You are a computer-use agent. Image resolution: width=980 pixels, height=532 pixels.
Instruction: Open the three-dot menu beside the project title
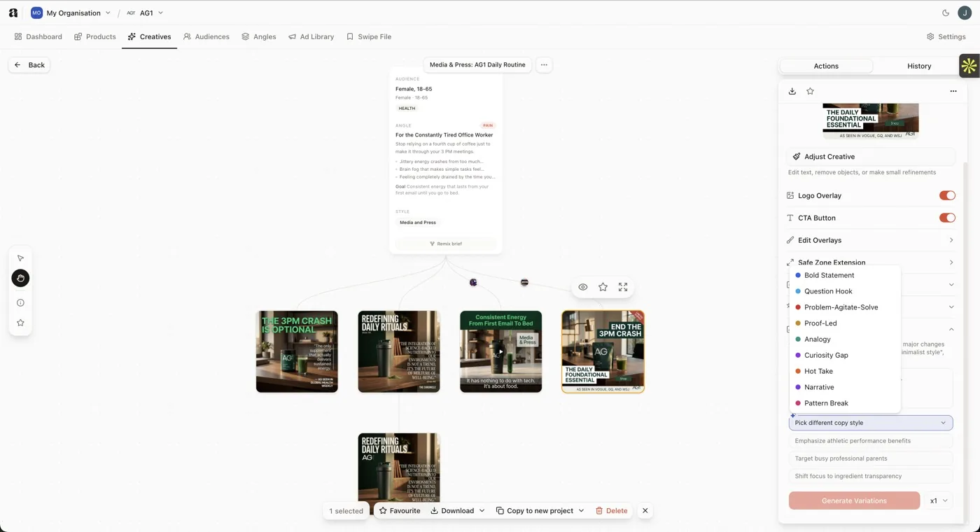544,64
